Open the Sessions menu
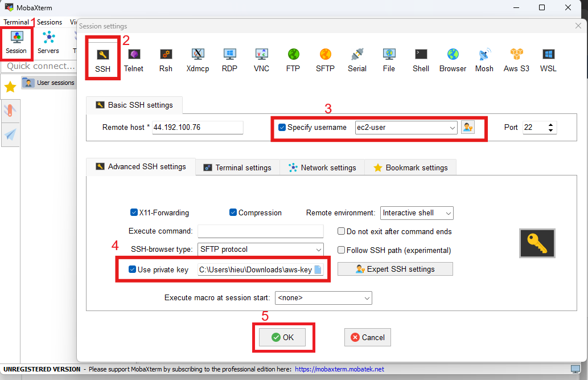Viewport: 588px width, 380px height. click(50, 22)
